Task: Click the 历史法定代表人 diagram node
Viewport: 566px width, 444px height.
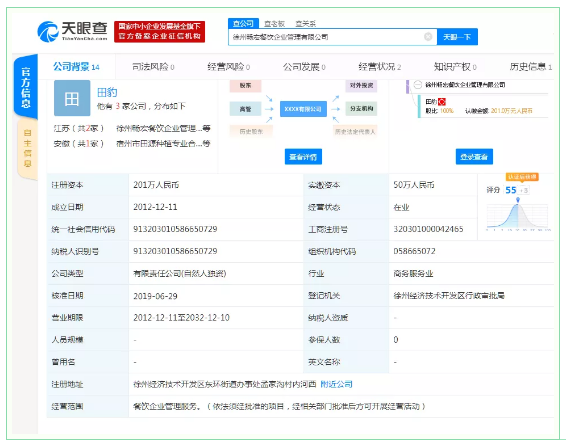Action: (355, 131)
